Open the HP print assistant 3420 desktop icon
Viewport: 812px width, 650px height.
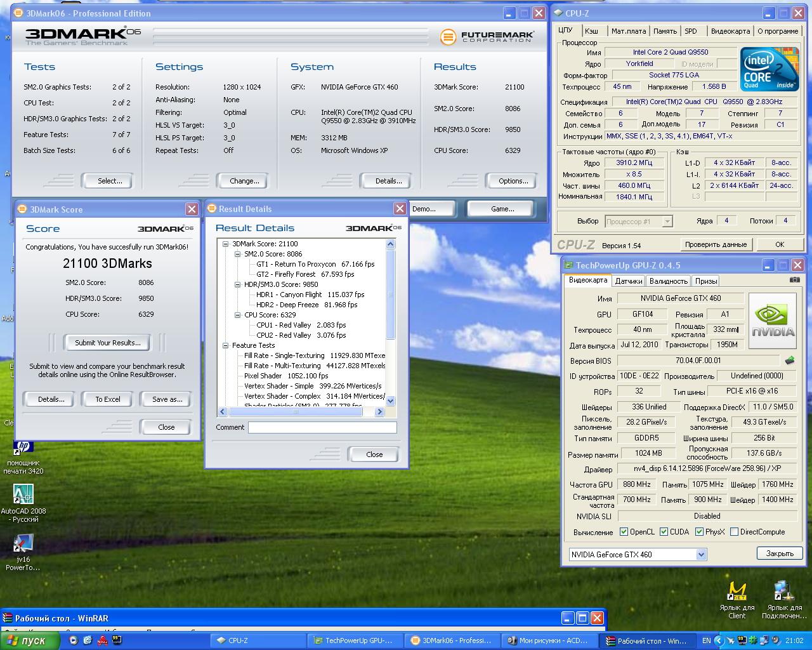[23, 456]
